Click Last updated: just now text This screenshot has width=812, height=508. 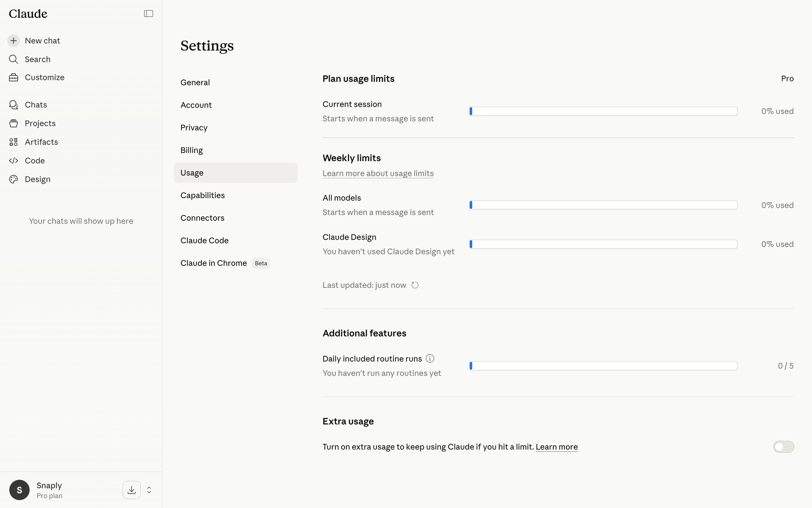coord(364,285)
